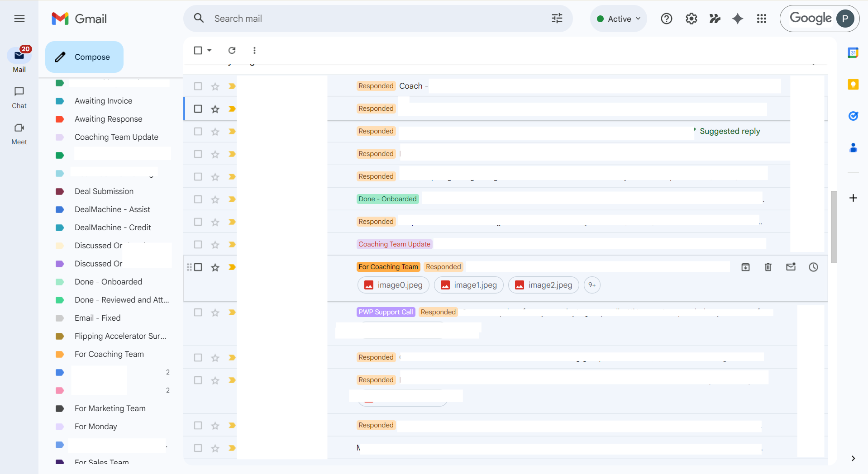Focus the Search mail field
The width and height of the screenshot is (868, 474).
[x=378, y=19]
